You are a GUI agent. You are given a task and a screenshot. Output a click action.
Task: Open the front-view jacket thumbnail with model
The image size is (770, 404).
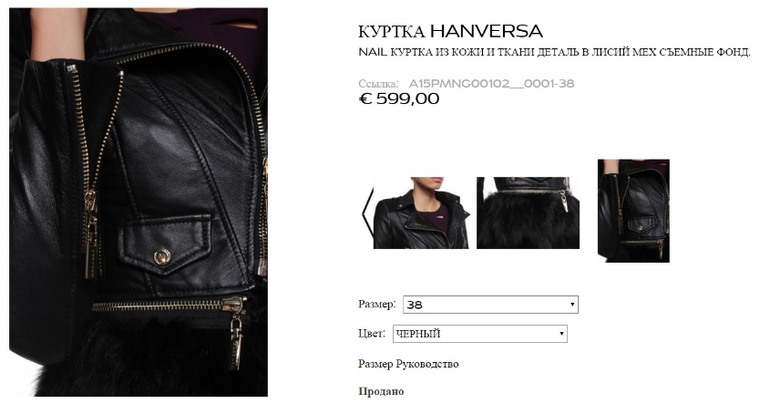[x=421, y=213]
